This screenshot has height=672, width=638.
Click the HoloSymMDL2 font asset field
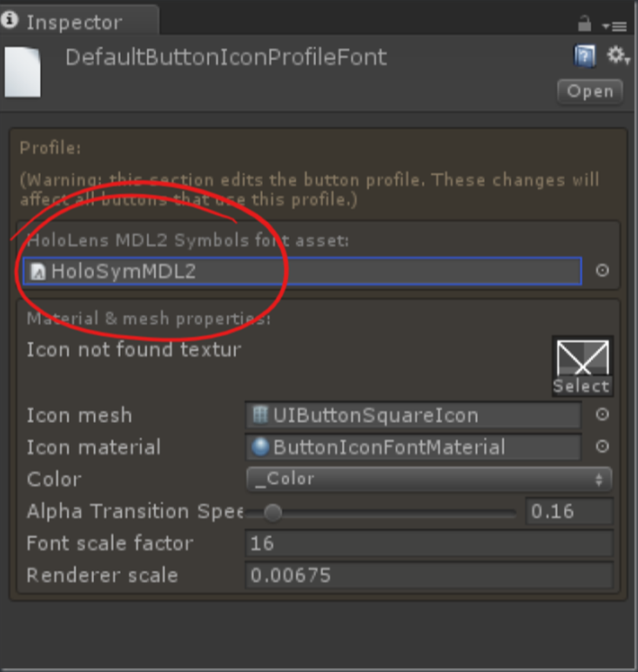point(302,271)
